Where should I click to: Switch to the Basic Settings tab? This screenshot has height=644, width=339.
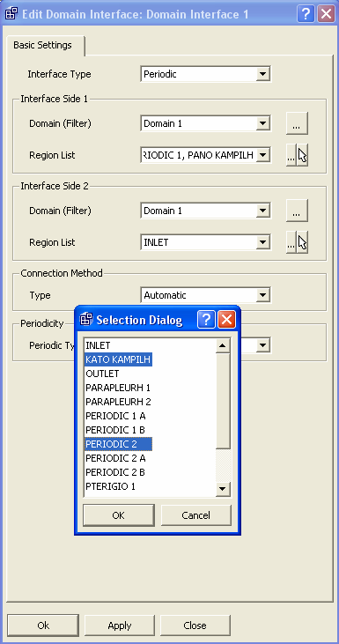pos(42,45)
